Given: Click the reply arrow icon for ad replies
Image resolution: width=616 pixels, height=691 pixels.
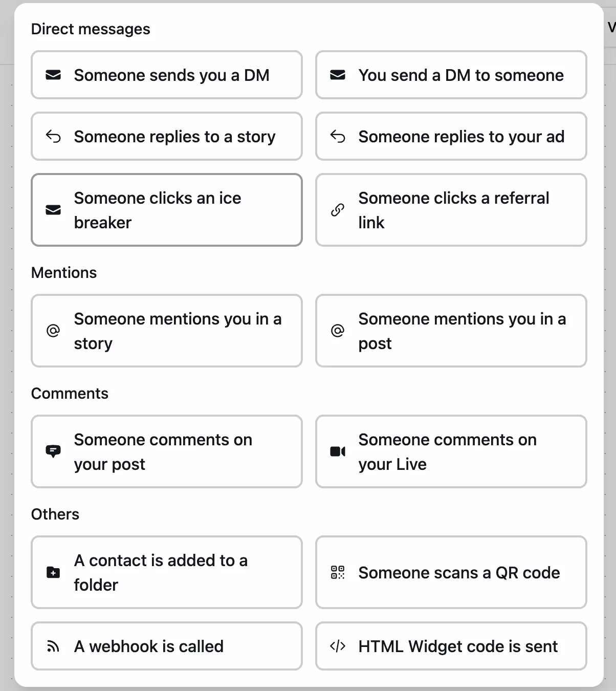Looking at the screenshot, I should (337, 137).
